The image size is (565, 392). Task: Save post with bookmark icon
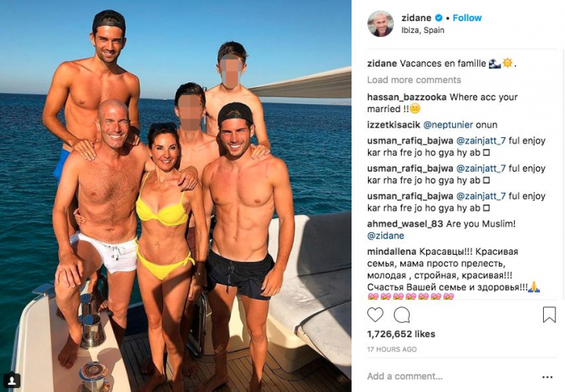tap(549, 314)
